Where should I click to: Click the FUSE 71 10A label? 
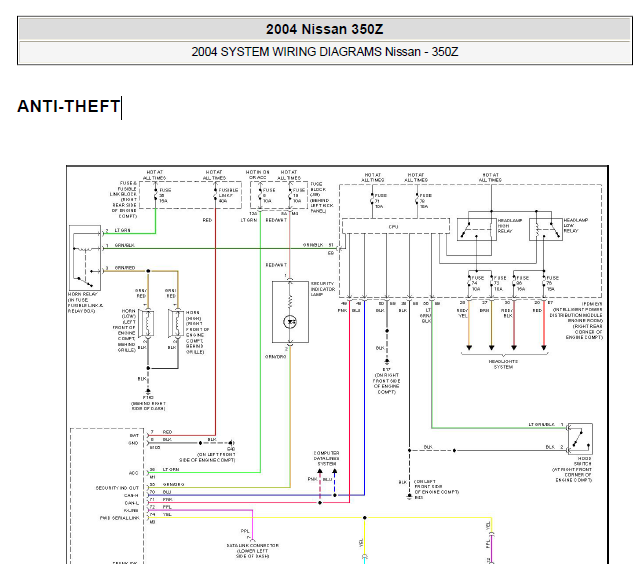(x=381, y=201)
